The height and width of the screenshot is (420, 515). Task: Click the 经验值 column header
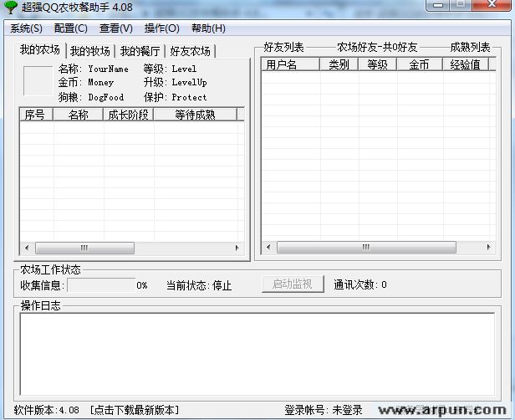466,64
